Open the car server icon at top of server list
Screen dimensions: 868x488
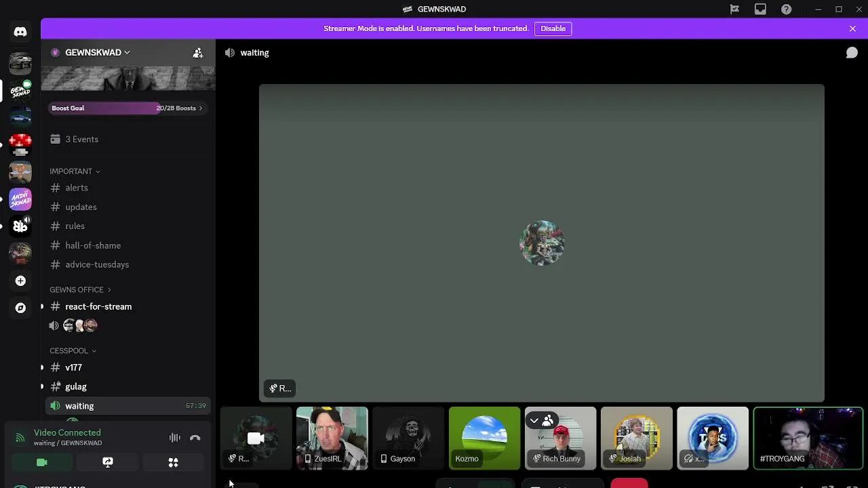coord(20,63)
